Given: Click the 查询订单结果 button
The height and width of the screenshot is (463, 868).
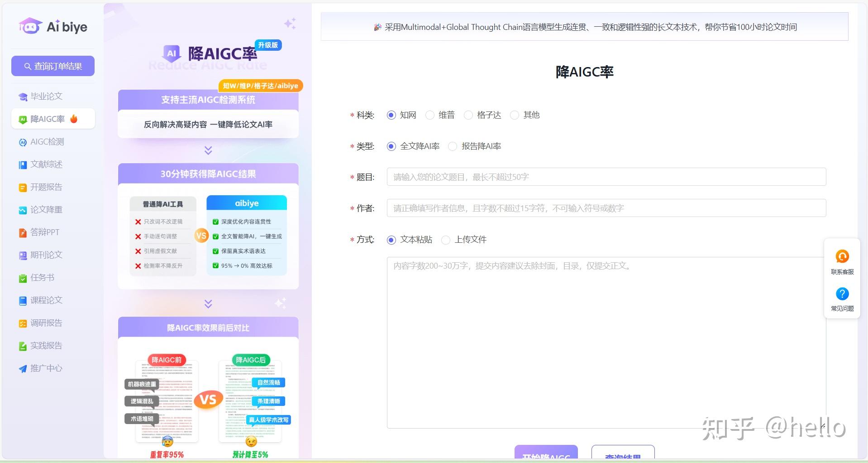Looking at the screenshot, I should pyautogui.click(x=52, y=66).
